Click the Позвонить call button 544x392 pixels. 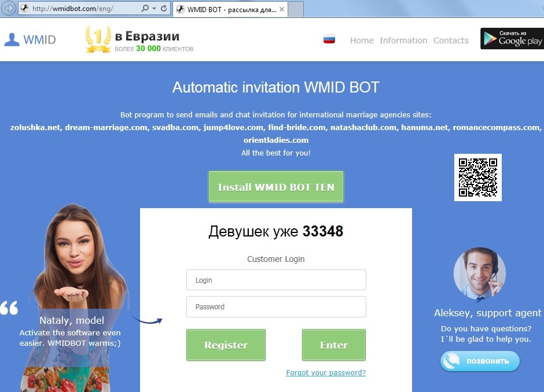tap(480, 361)
